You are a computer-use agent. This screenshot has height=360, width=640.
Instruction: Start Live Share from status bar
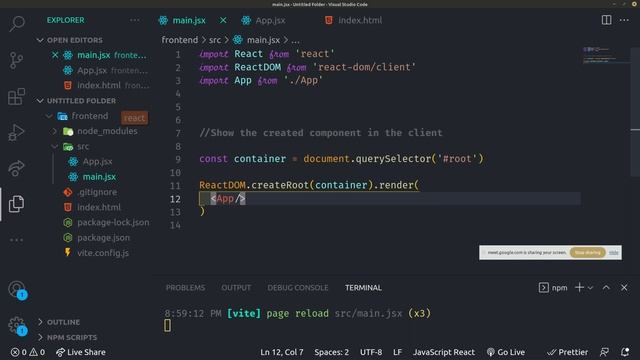tap(81, 352)
